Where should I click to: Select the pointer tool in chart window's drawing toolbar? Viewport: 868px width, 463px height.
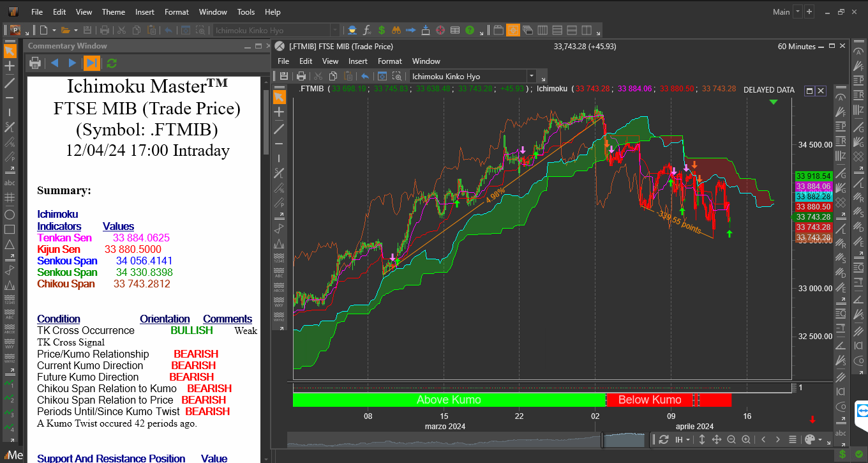279,96
